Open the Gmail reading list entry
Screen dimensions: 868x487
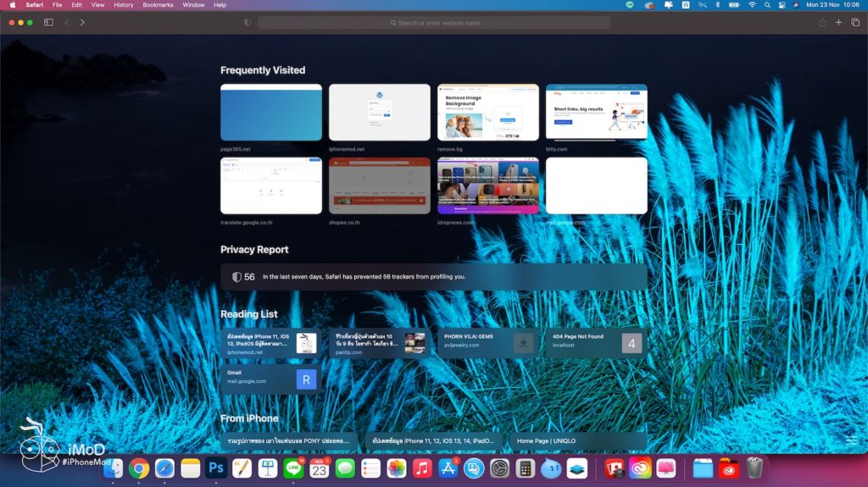coord(270,378)
